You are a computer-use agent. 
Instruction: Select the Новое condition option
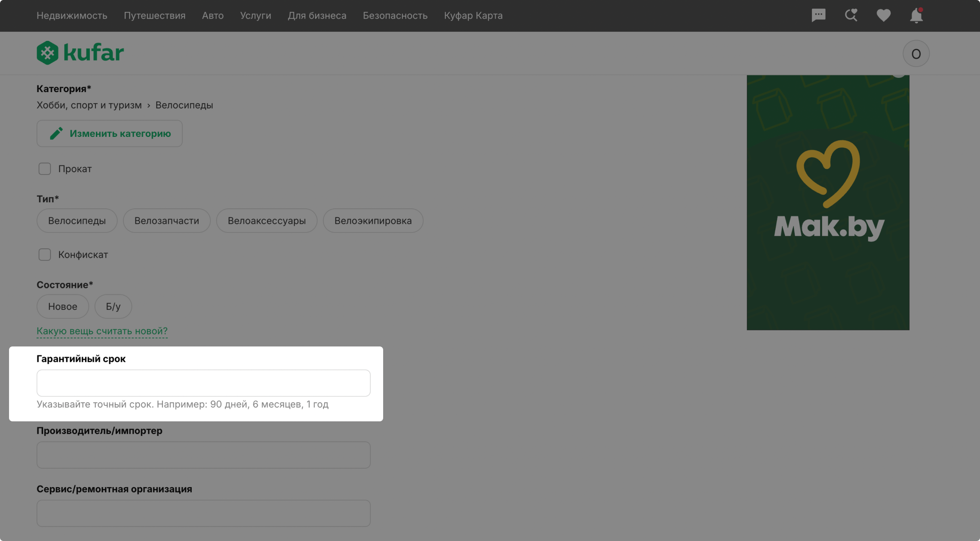(x=63, y=306)
